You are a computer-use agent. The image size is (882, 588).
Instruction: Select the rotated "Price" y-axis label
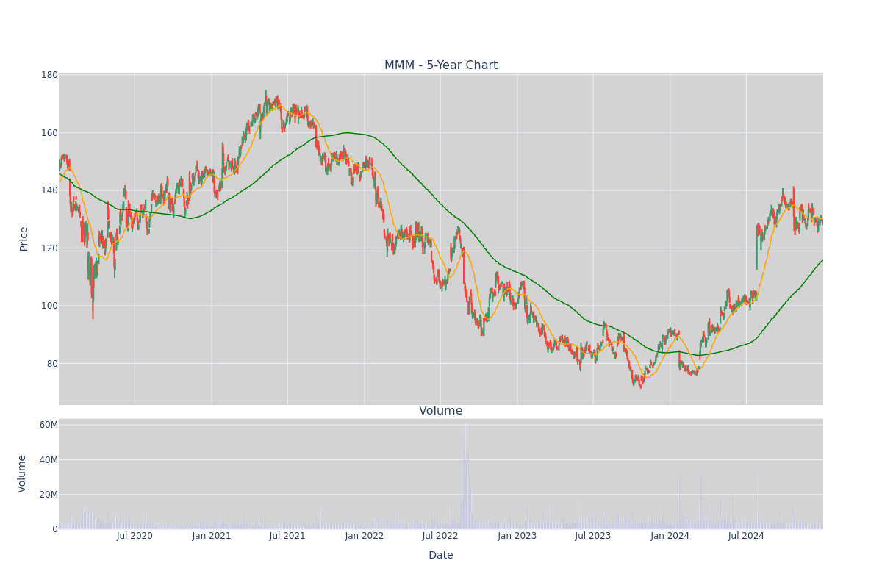pyautogui.click(x=24, y=239)
